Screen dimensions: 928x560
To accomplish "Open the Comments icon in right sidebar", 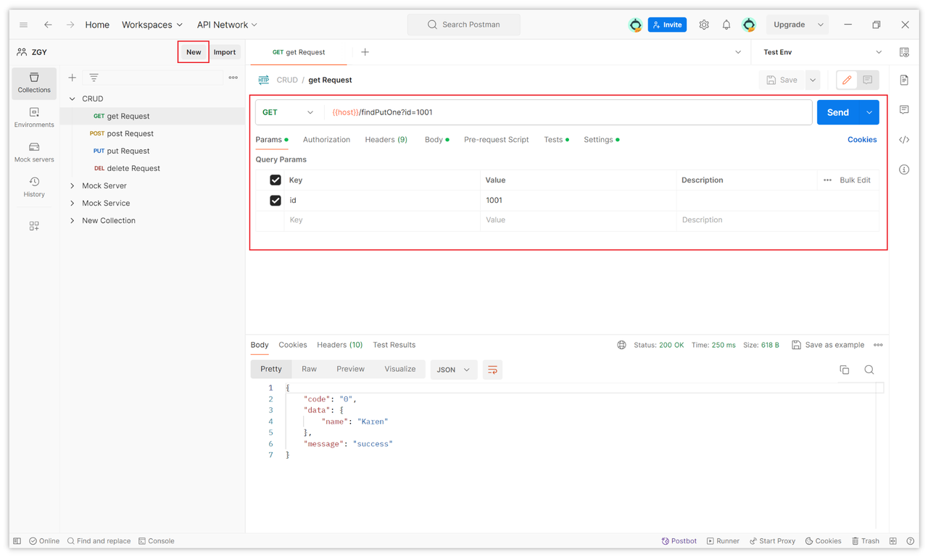I will point(904,110).
